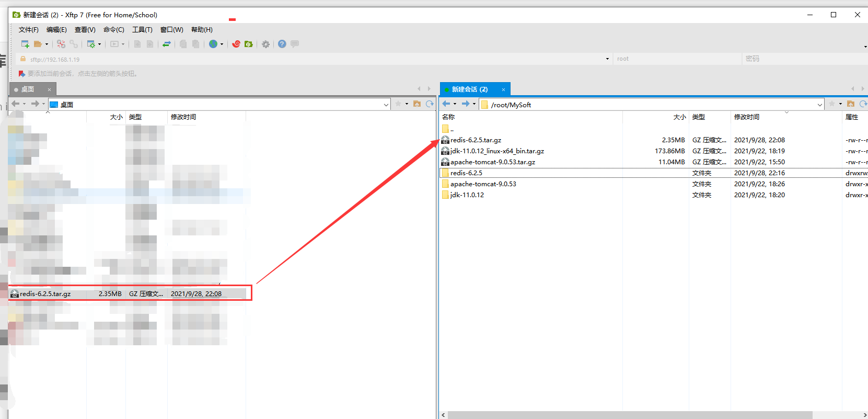This screenshot has width=868, height=419.
Task: Click local pane refresh icon
Action: point(430,104)
